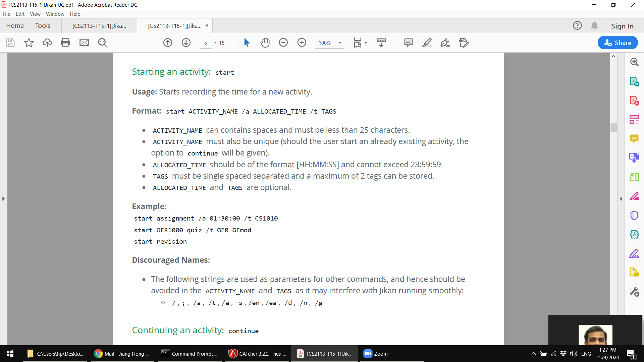Click the page number input field

click(x=206, y=43)
